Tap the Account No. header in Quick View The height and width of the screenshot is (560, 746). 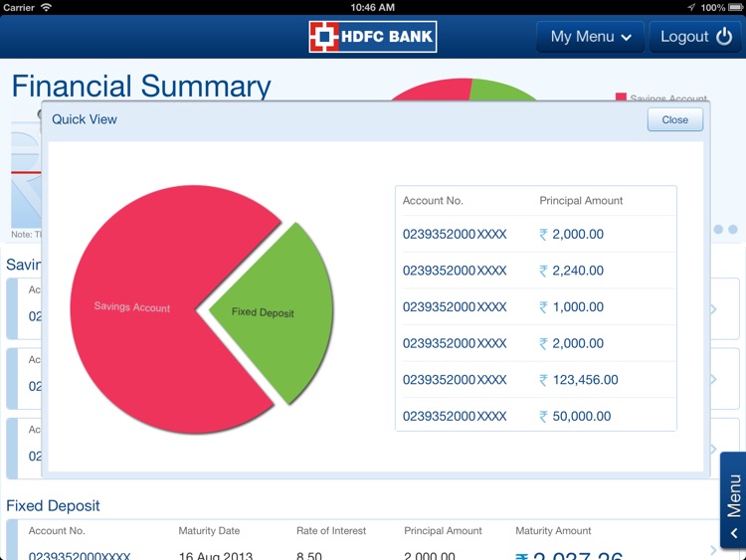tap(433, 201)
